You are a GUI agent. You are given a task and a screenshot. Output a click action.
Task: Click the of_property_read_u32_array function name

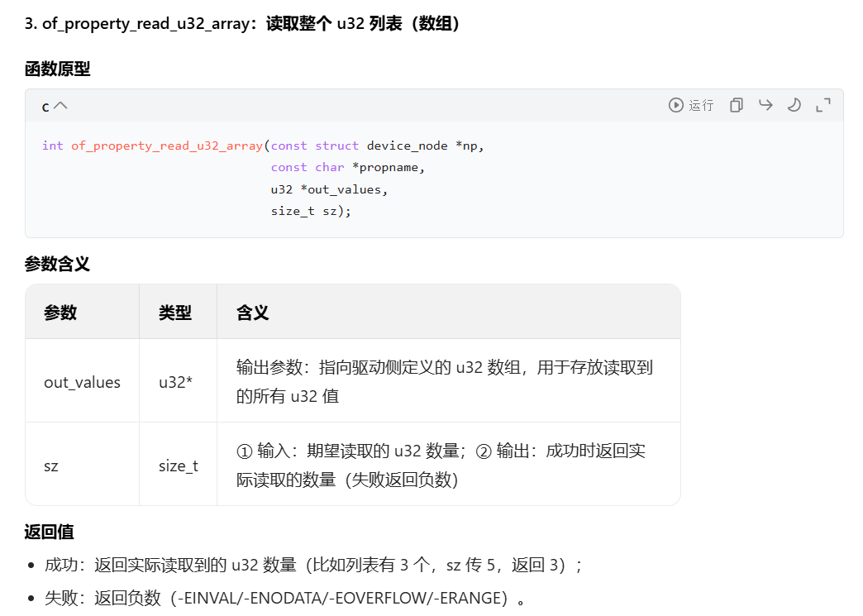(167, 145)
